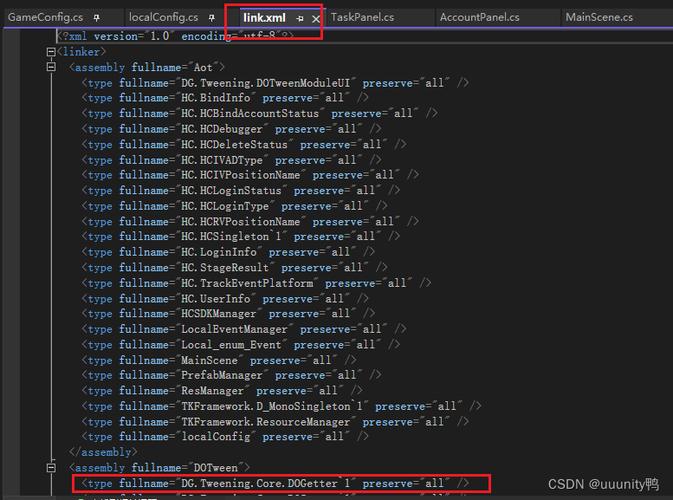
Task: Click the HC.UserInfo type name
Action: [x=215, y=299]
